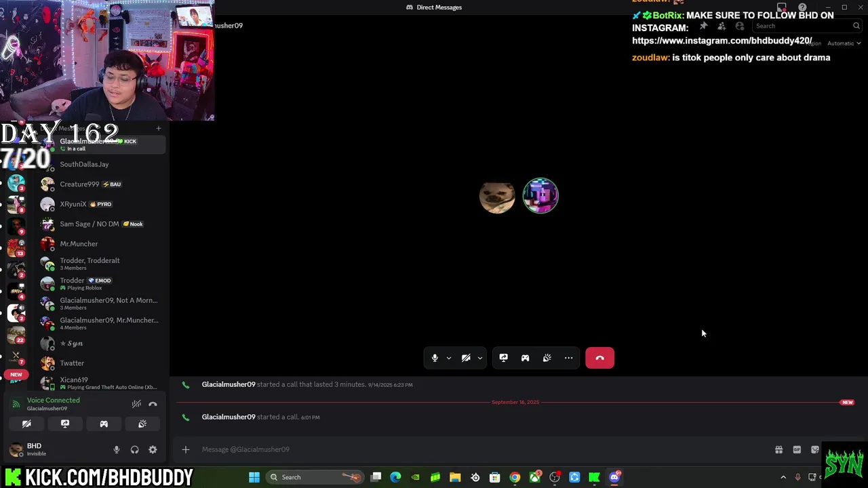This screenshot has width=868, height=488.
Task: Open Google Chrome from taskbar
Action: (515, 477)
